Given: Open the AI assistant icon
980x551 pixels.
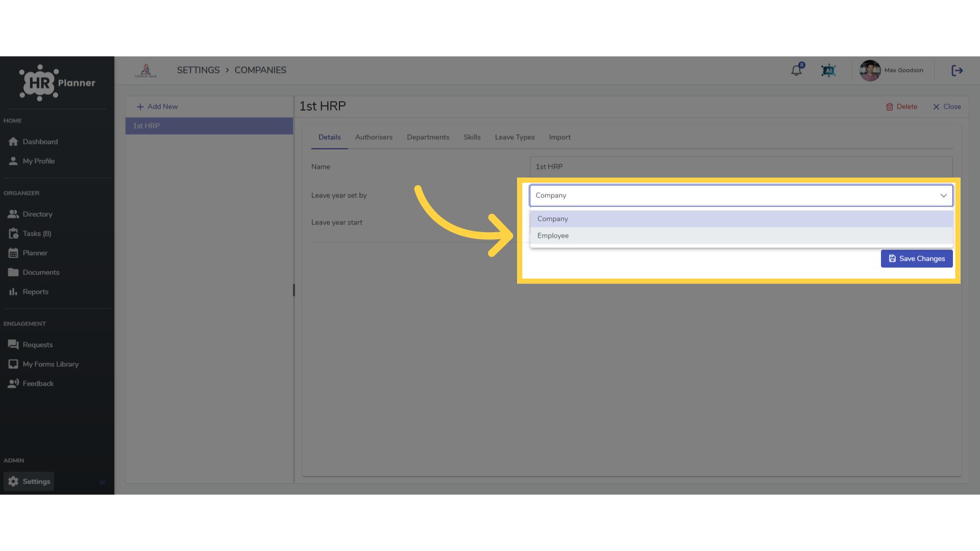Looking at the screenshot, I should (x=828, y=70).
